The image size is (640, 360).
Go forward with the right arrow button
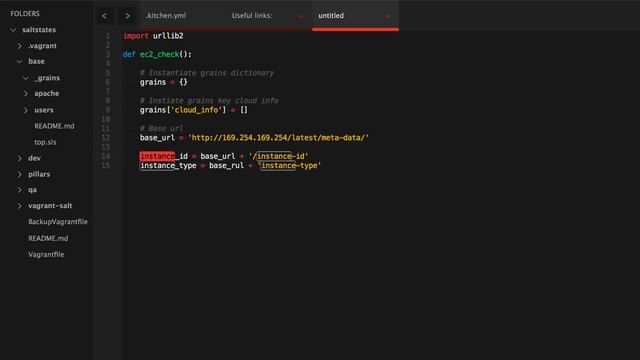point(127,16)
